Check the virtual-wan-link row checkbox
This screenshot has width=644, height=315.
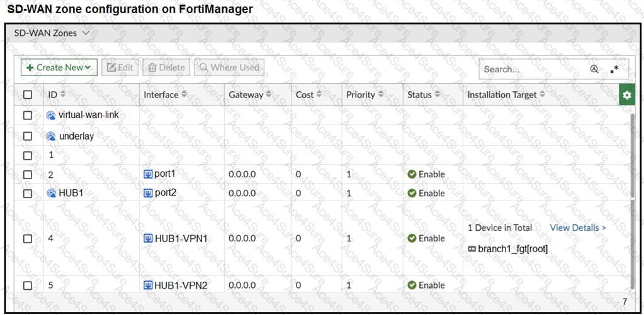(x=28, y=116)
